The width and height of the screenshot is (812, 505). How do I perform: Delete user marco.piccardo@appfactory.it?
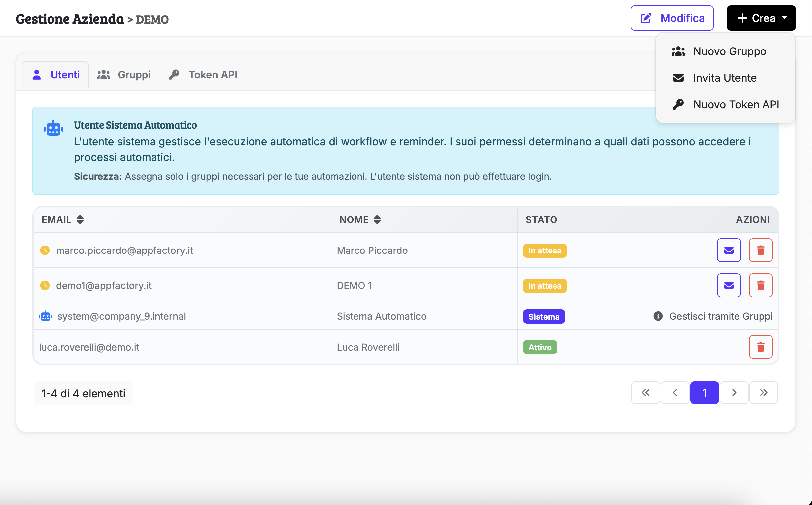pos(760,250)
